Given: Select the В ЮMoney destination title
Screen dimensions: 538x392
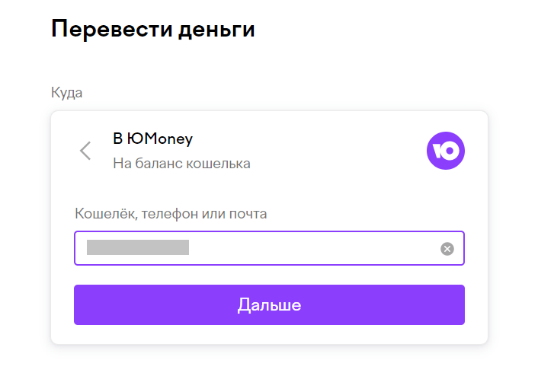Looking at the screenshot, I should [x=152, y=139].
